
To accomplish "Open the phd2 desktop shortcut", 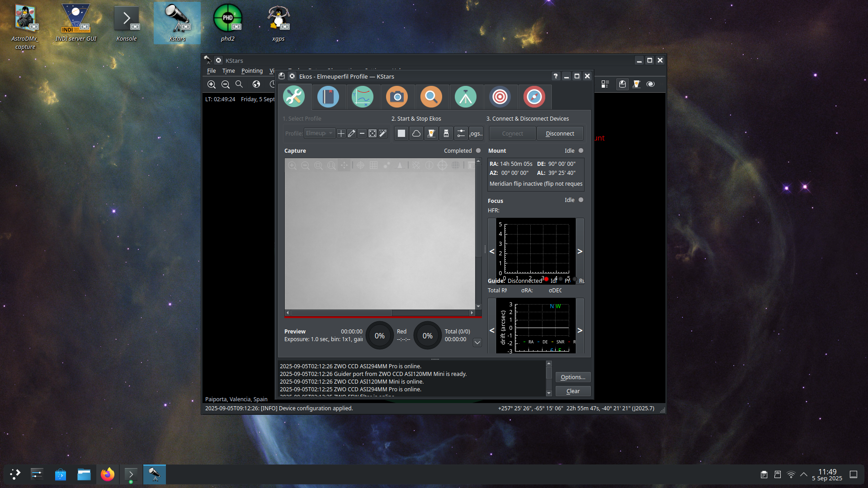I will coord(228,23).
